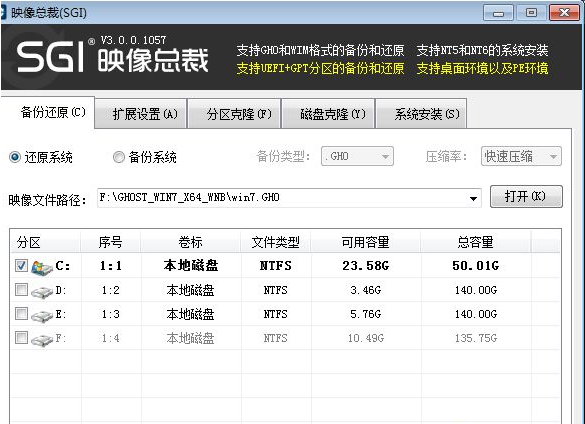Uncheck the C: partition checkbox
Image resolution: width=585 pixels, height=424 pixels.
click(21, 265)
